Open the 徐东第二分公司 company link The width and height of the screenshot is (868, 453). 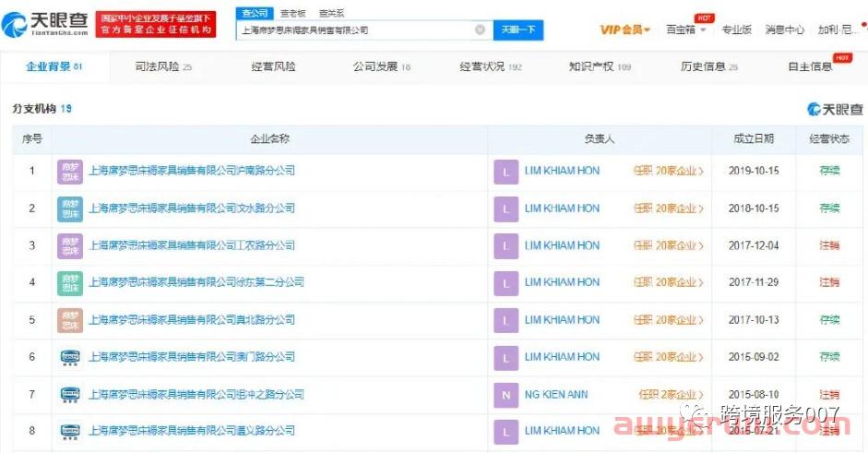[x=196, y=282]
